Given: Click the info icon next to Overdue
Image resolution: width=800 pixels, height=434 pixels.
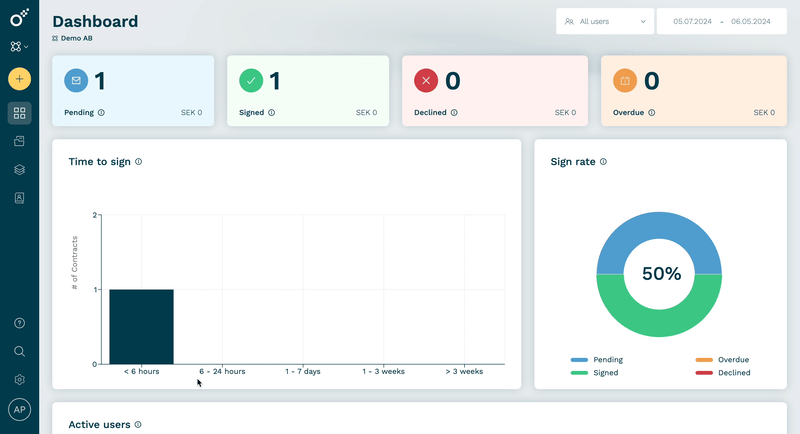Looking at the screenshot, I should 652,113.
